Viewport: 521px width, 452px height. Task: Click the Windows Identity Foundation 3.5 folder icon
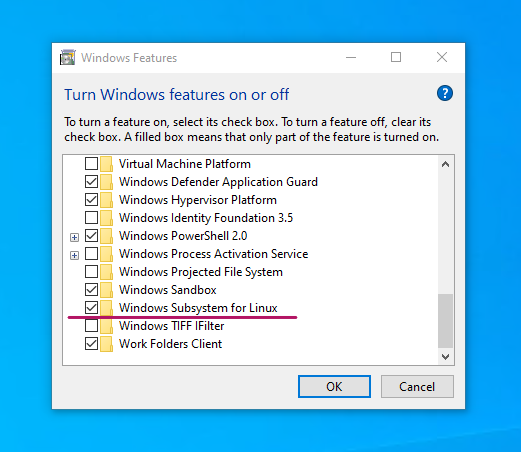(106, 218)
